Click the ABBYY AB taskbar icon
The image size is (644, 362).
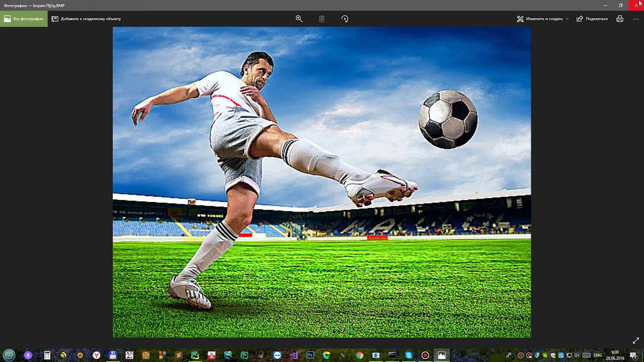pyautogui.click(x=129, y=355)
